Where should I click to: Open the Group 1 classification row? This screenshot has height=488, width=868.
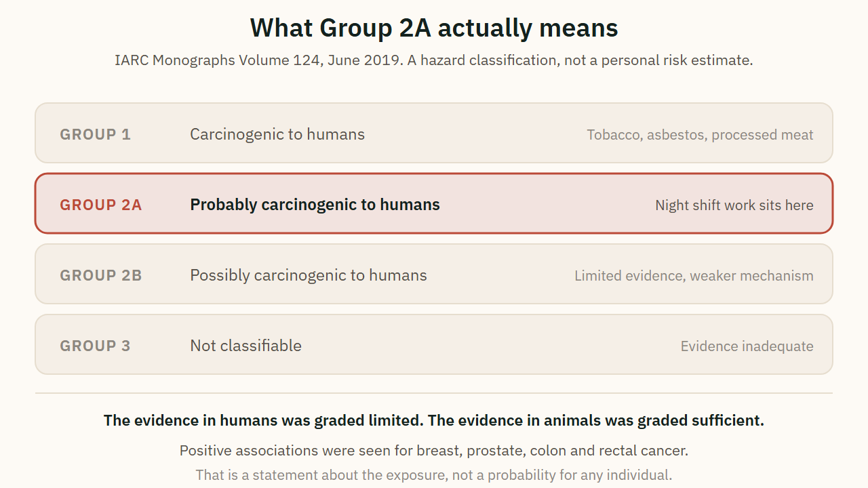[434, 133]
